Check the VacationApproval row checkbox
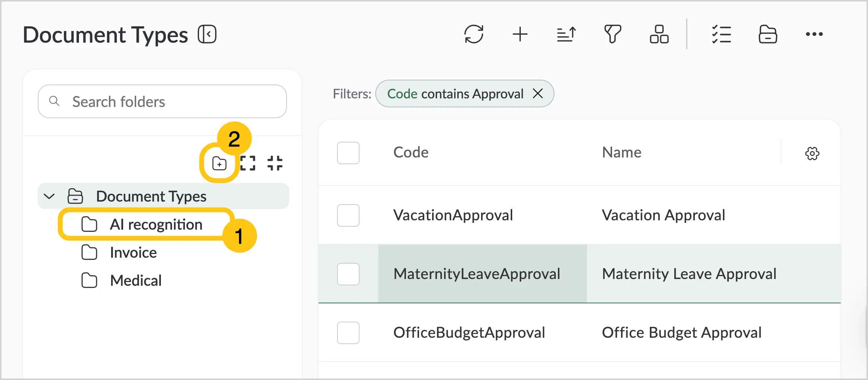Viewport: 868px width, 380px height. pyautogui.click(x=348, y=215)
